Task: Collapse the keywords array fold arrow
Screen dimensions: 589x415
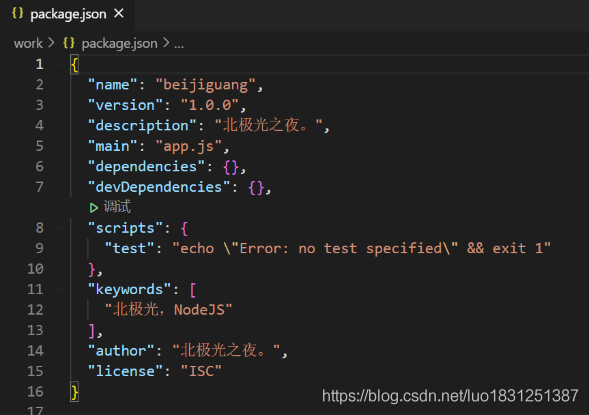Action: pyautogui.click(x=59, y=289)
